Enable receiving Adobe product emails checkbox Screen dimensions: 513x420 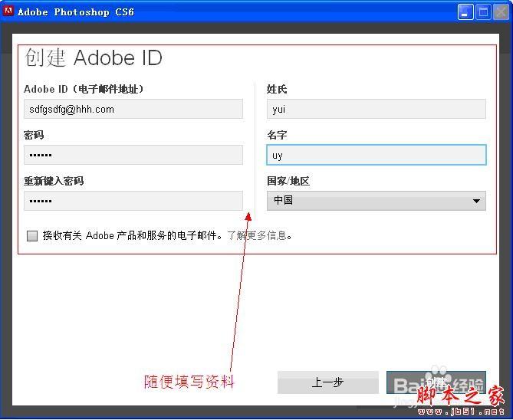pos(32,235)
